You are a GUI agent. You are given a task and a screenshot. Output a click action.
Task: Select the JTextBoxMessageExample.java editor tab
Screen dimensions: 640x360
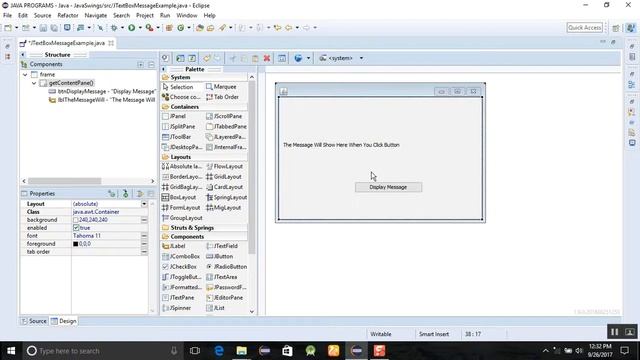point(67,43)
